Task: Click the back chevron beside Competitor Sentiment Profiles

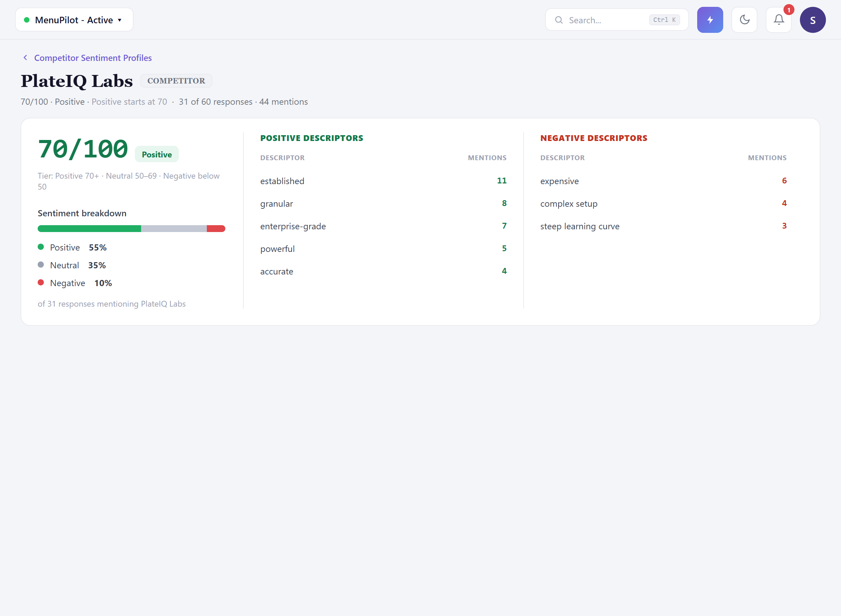Action: pos(25,57)
